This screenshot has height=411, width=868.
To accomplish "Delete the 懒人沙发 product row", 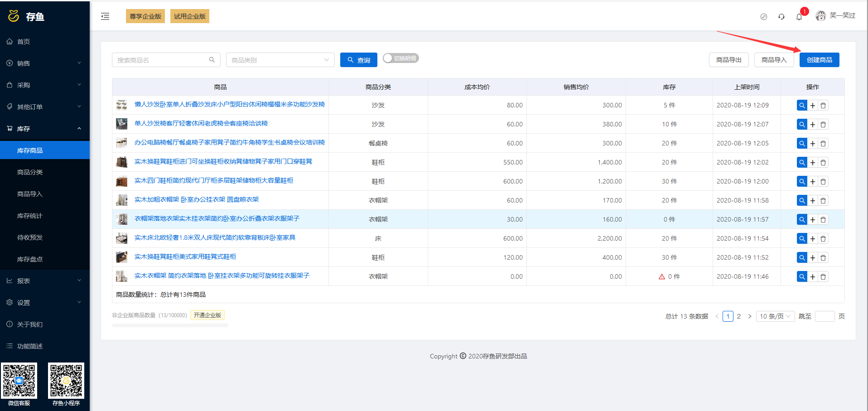I will point(823,105).
